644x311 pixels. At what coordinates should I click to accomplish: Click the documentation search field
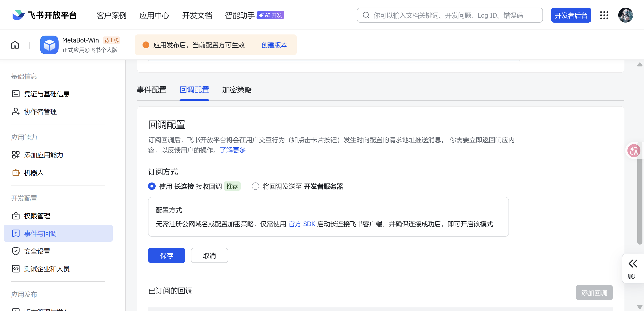449,15
